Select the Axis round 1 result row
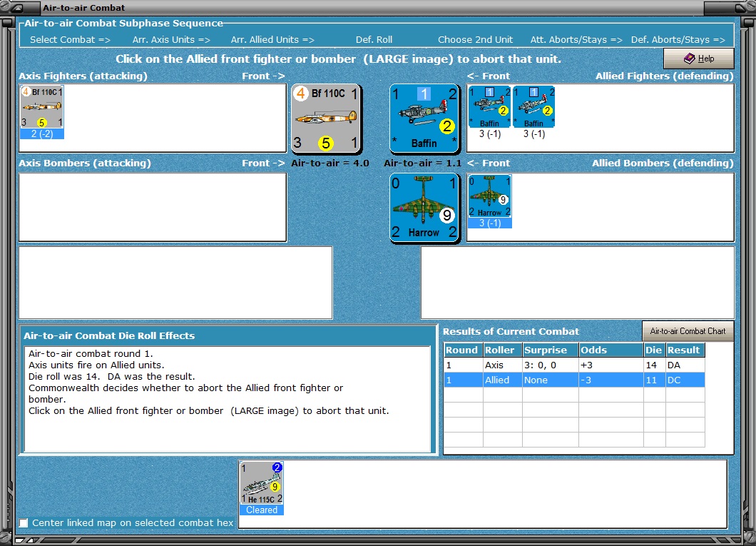This screenshot has height=546, width=756. (574, 365)
